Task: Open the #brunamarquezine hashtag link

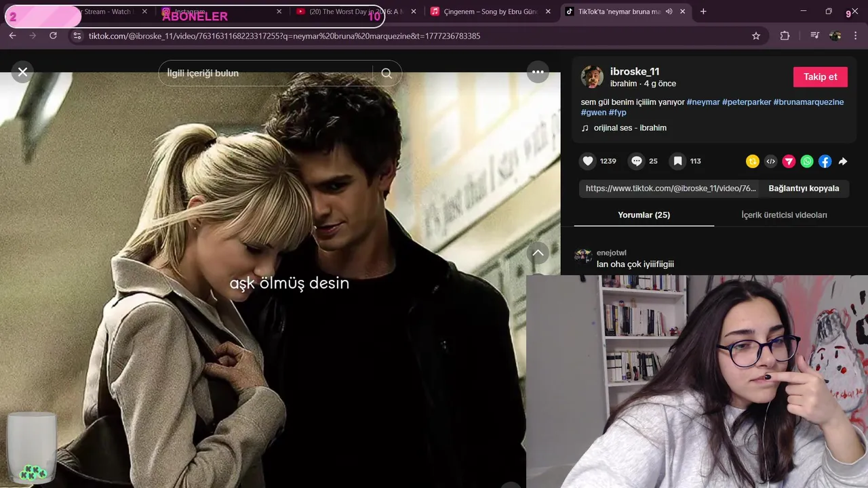Action: click(x=808, y=102)
